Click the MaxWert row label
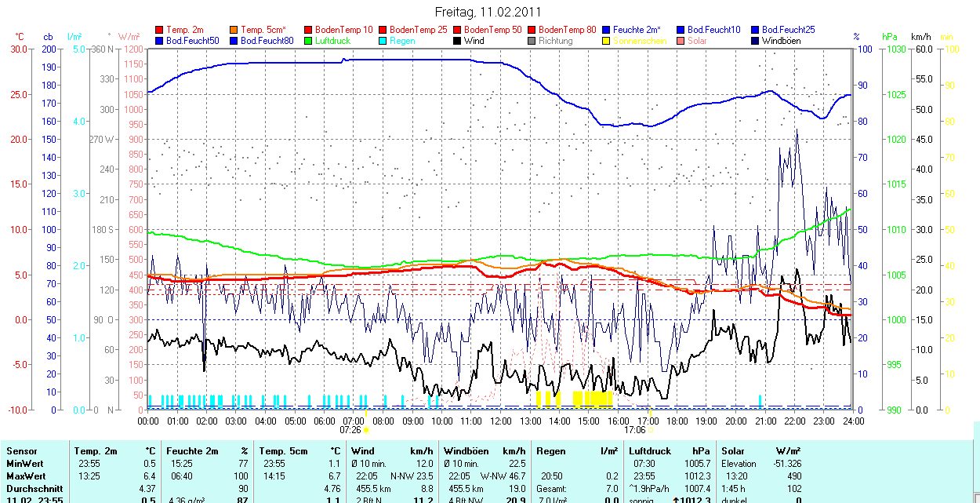The height and width of the screenshot is (503, 980). point(25,476)
